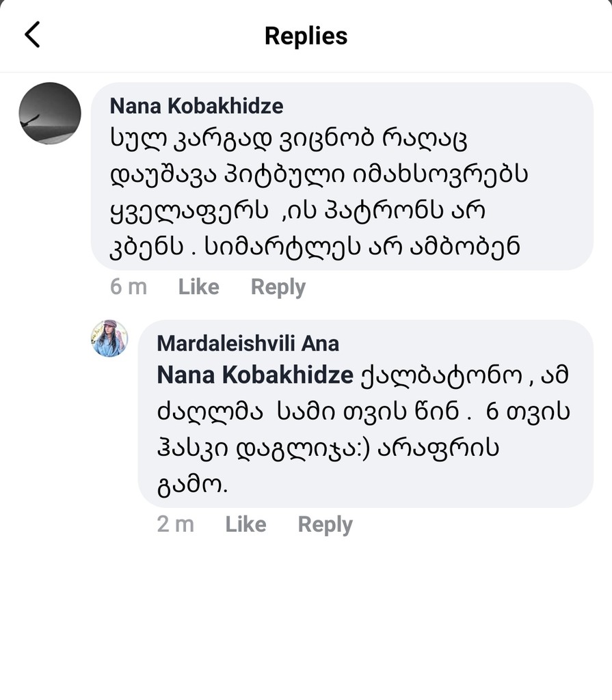Open Mardaleishvili Ana's profile picture
This screenshot has height=700, width=612.
click(109, 338)
